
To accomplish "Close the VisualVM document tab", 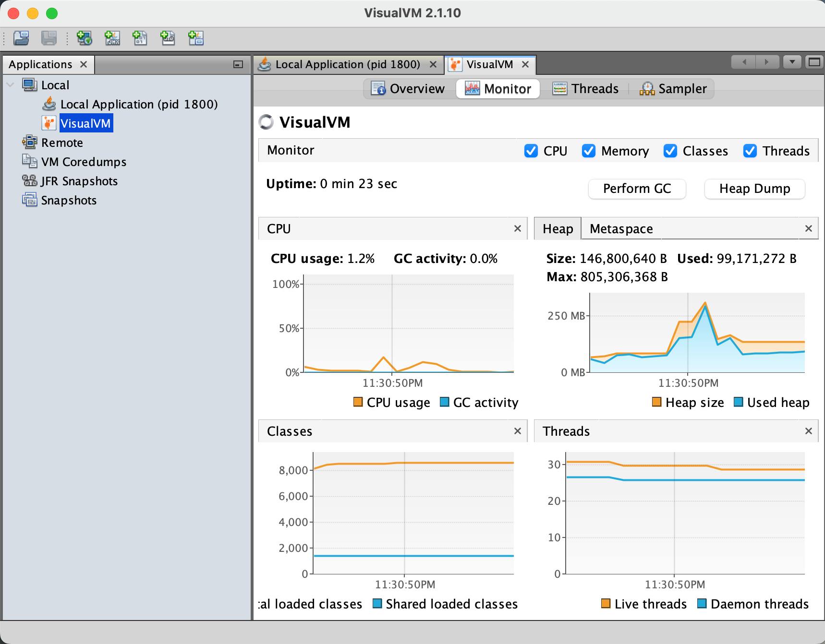I will [525, 64].
